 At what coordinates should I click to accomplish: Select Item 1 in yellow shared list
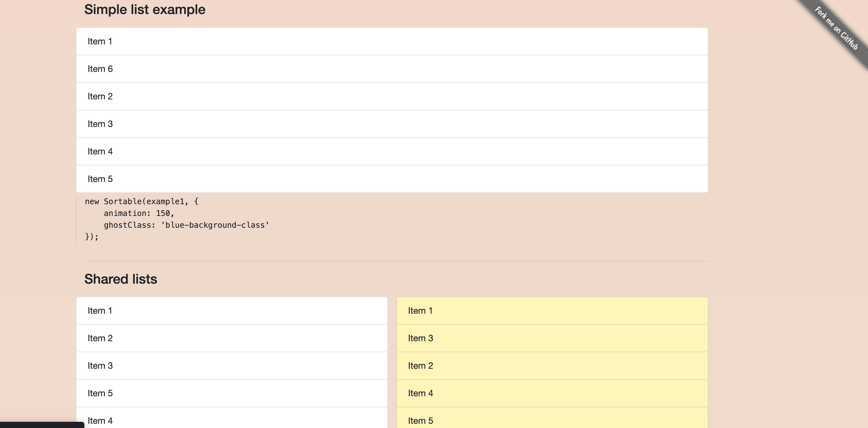click(552, 311)
